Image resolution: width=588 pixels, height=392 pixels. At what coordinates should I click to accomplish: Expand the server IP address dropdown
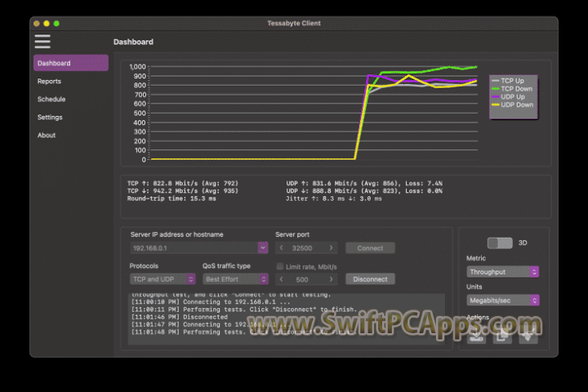(x=263, y=247)
